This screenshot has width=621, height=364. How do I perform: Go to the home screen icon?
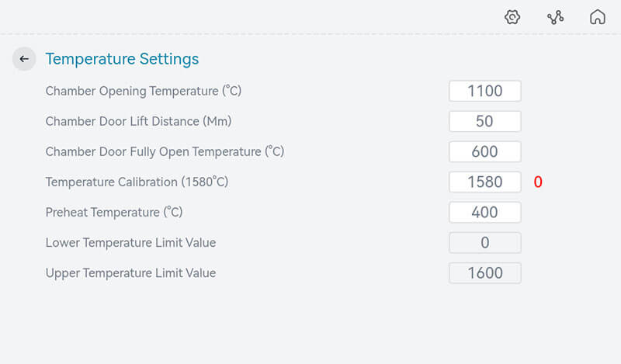(597, 17)
